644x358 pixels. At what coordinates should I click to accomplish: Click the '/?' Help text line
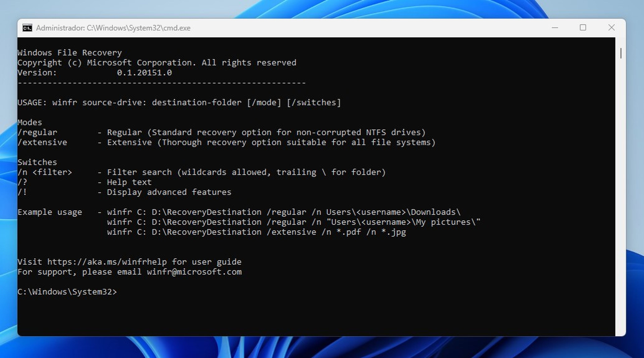click(85, 182)
